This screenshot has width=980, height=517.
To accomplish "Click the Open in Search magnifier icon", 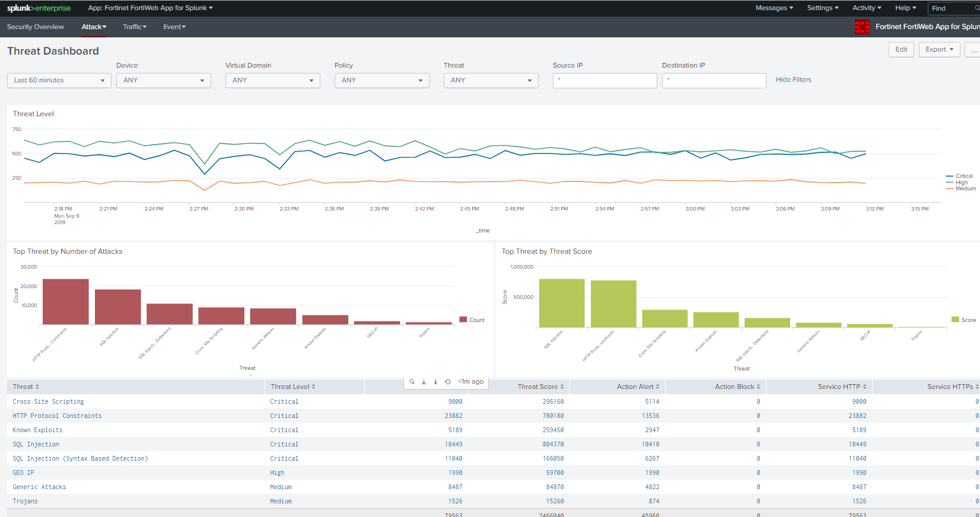I will point(412,382).
